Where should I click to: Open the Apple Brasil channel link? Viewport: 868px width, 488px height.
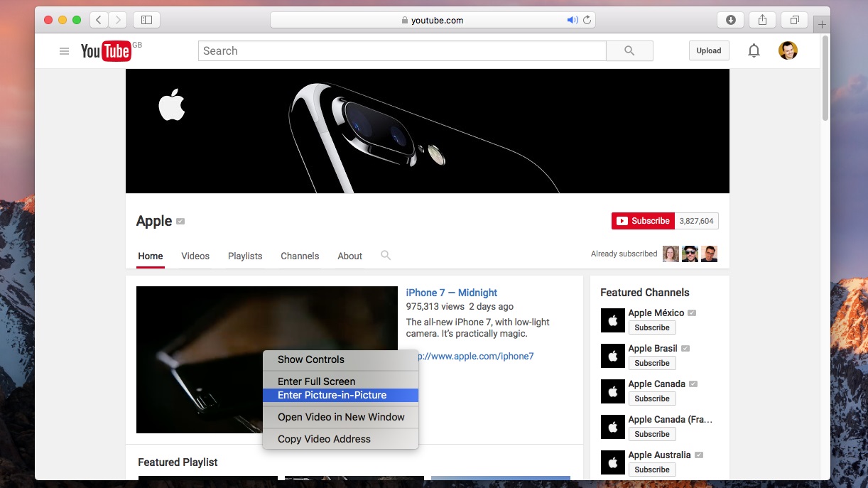tap(653, 348)
